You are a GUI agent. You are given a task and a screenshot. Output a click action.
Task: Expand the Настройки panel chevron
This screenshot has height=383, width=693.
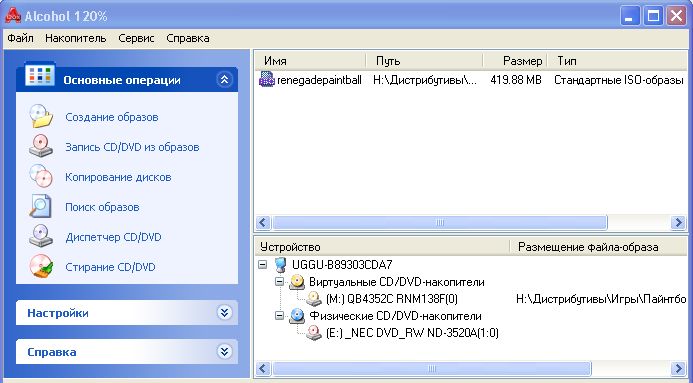pos(225,313)
